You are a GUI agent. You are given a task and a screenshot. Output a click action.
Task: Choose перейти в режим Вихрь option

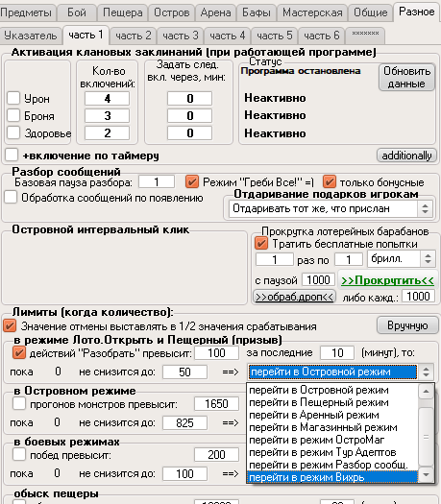(x=332, y=477)
